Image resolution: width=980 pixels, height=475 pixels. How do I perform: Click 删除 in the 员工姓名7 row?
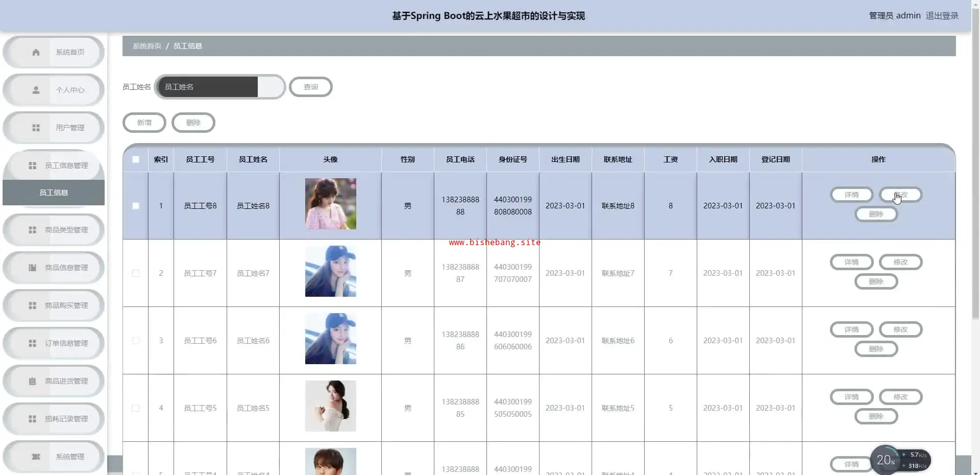(876, 281)
